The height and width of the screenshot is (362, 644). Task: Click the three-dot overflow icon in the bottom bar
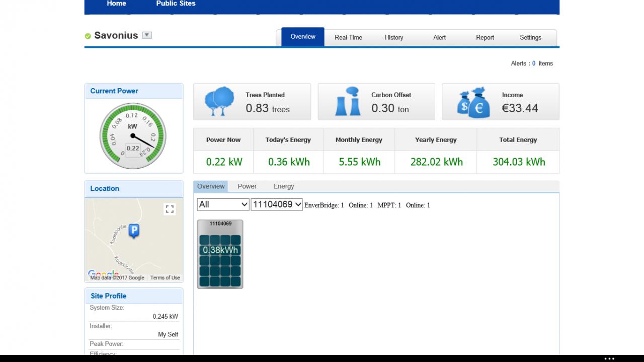pyautogui.click(x=609, y=359)
